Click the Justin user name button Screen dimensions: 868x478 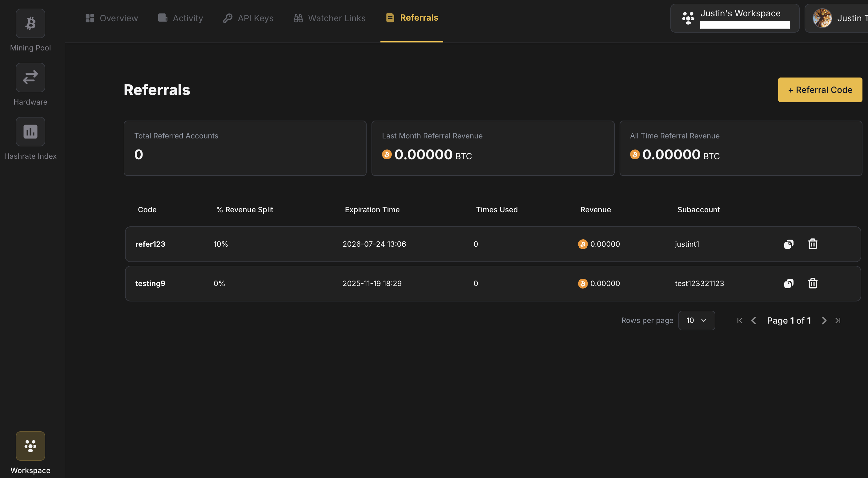pyautogui.click(x=837, y=18)
